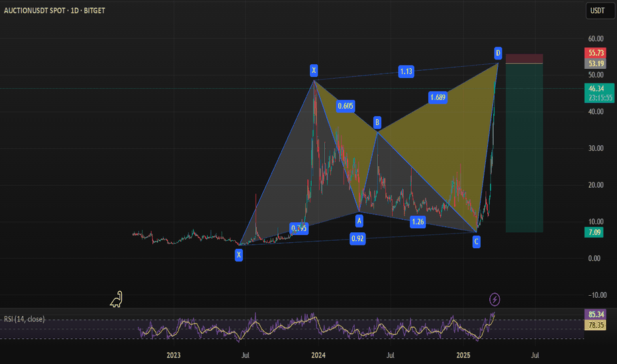This screenshot has height=364, width=617.
Task: Click the 53.19 entry price tag
Action: (x=596, y=64)
